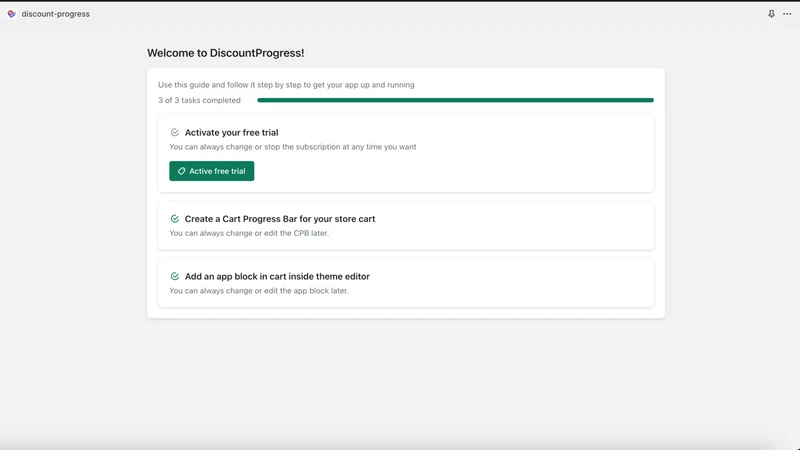
Task: Click the checkmark beside Activate your free trial
Action: [174, 132]
